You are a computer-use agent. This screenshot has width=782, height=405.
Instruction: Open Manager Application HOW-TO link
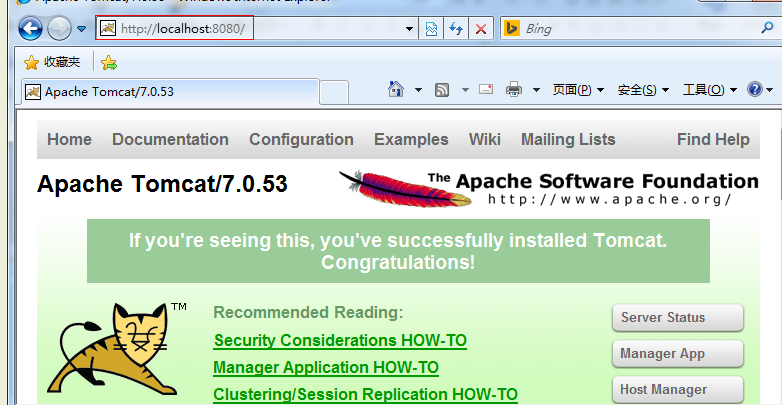point(326,368)
